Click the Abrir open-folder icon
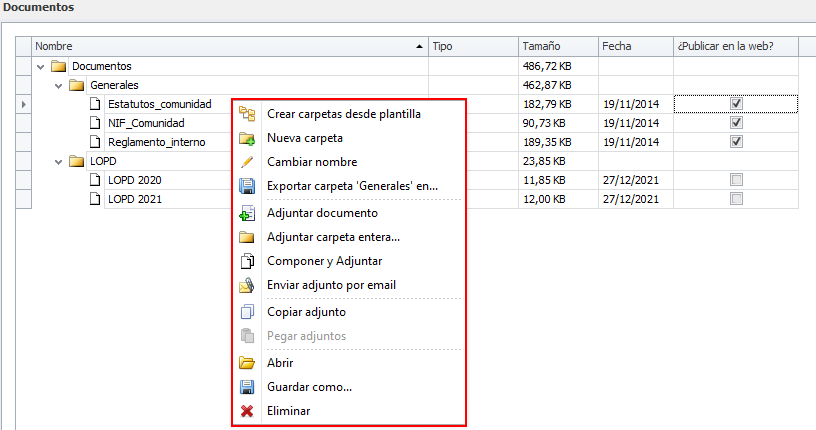 tap(247, 363)
